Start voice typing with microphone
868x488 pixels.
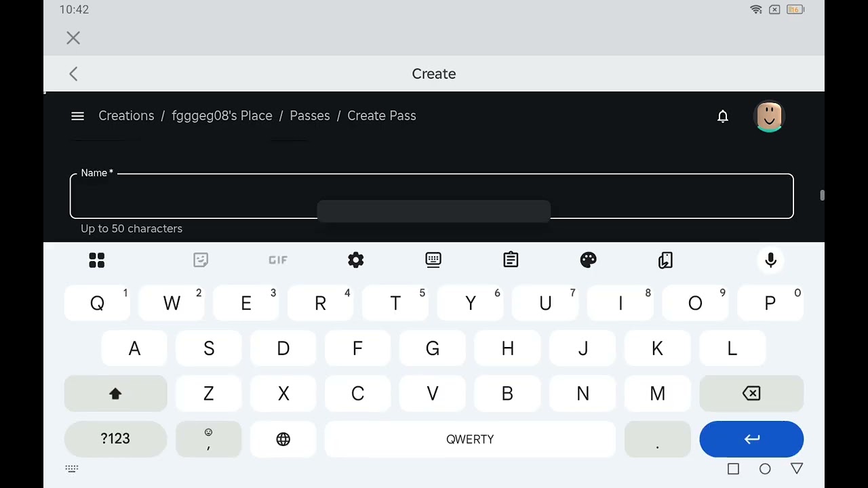(770, 260)
